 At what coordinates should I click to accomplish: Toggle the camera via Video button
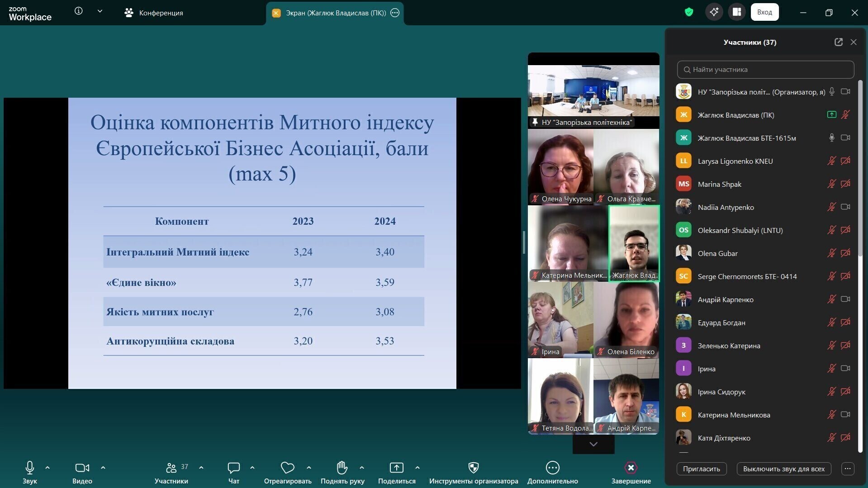[x=82, y=473]
